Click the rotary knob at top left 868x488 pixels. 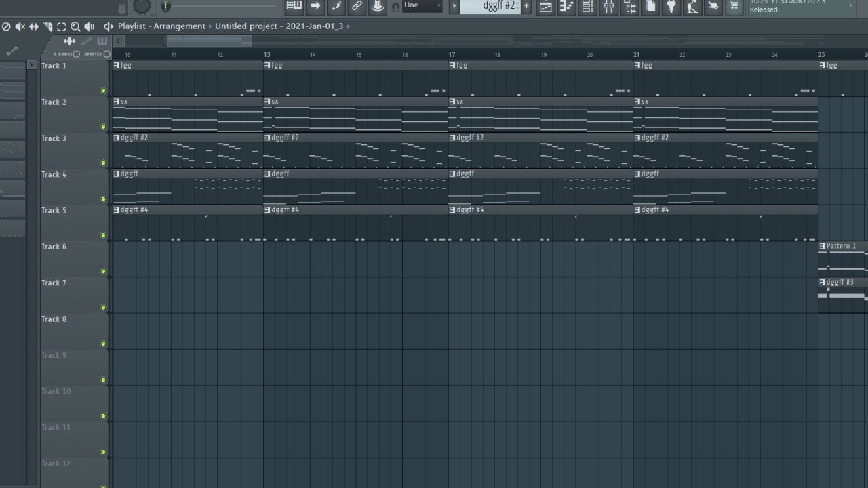(x=142, y=6)
